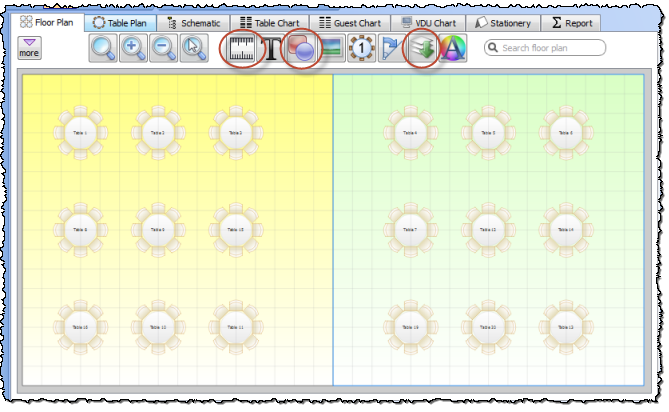Open the Stationery tab

click(503, 22)
